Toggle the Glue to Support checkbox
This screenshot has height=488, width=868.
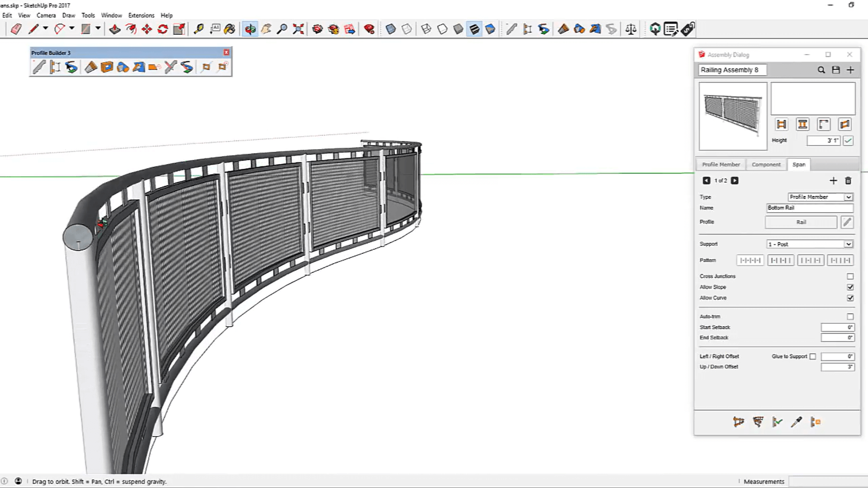pyautogui.click(x=813, y=357)
